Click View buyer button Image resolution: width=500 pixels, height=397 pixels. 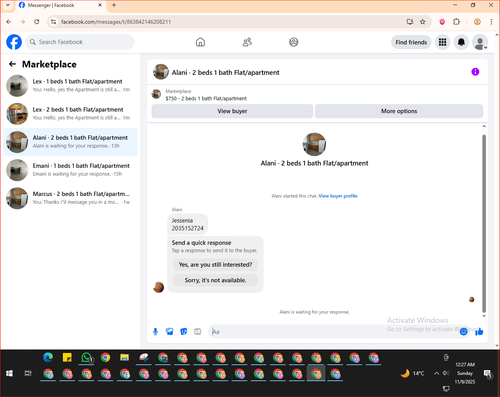tap(232, 111)
